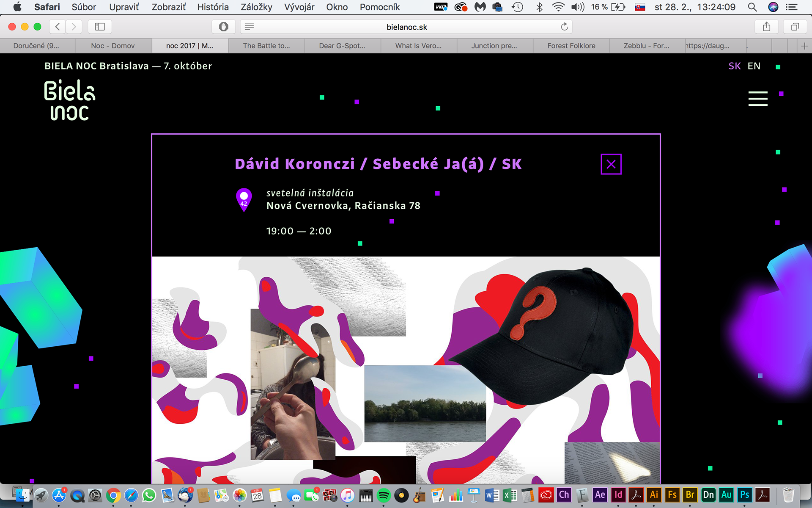812x508 pixels.
Task: Switch to the Forest Folklore tab
Action: [571, 46]
